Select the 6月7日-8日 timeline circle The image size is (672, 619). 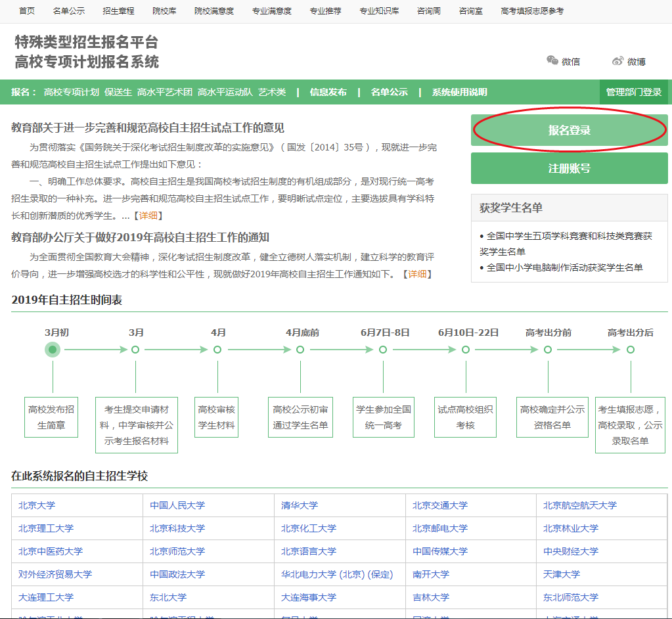click(x=383, y=350)
